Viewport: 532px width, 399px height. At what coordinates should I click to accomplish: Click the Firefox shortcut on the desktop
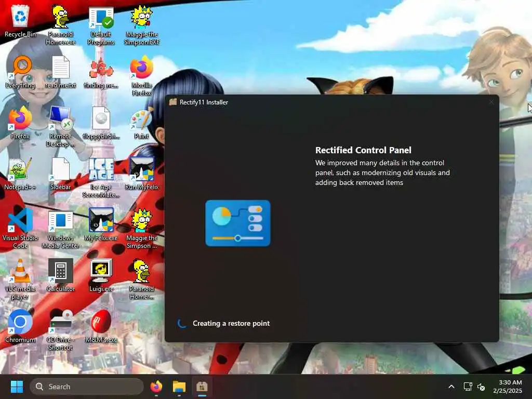pos(20,123)
